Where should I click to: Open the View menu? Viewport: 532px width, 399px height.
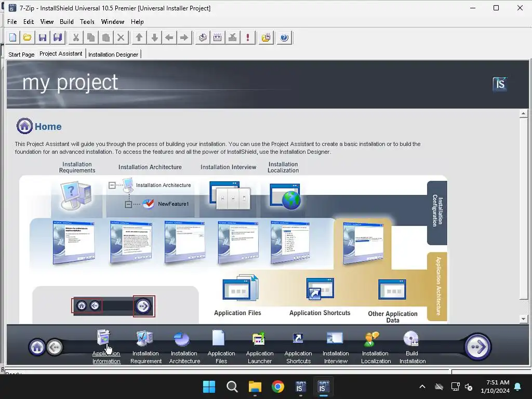[x=47, y=22]
